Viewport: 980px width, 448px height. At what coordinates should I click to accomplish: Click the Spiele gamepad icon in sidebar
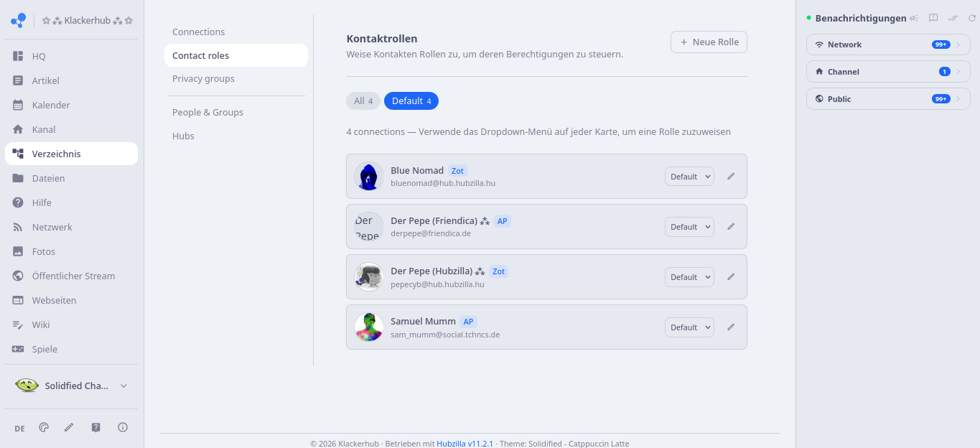tap(18, 349)
